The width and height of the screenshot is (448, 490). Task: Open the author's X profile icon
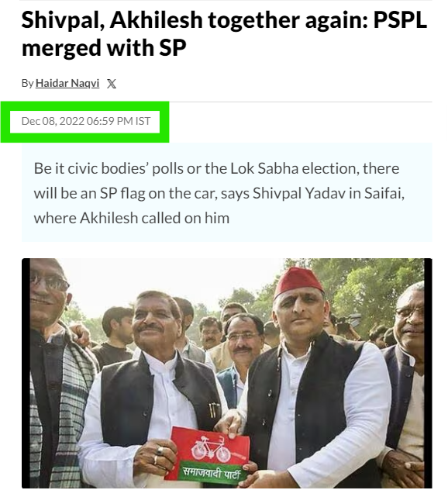point(111,84)
